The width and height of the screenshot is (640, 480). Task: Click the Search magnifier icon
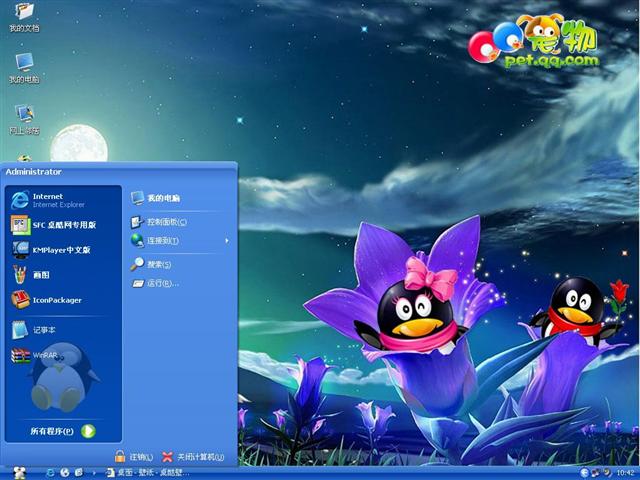[137, 264]
